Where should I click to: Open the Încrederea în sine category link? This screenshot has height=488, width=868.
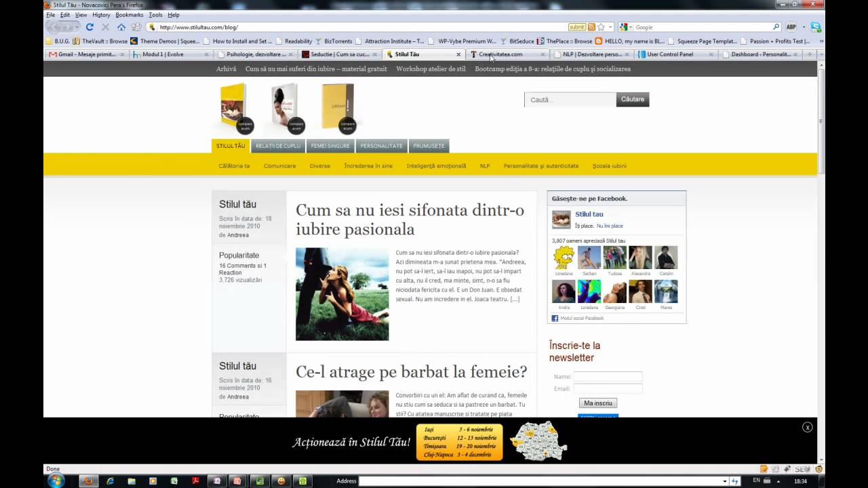[368, 166]
